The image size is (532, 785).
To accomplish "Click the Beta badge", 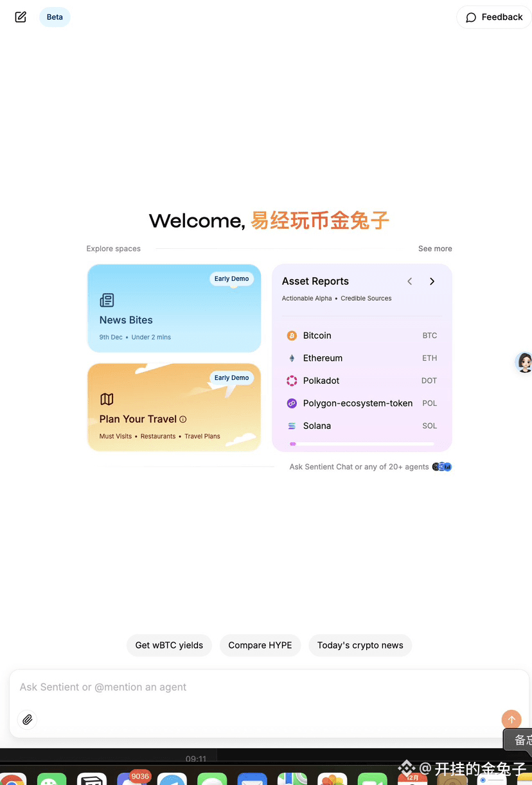I will [55, 17].
